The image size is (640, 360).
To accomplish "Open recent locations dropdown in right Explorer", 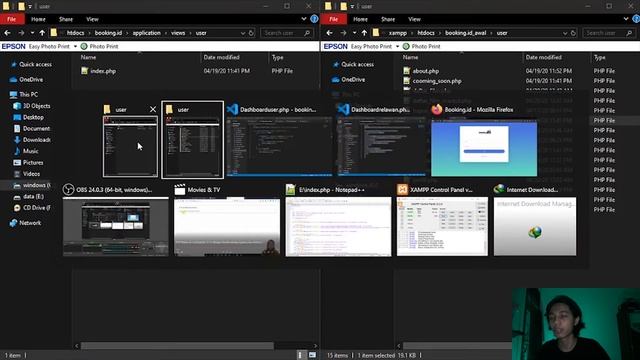I will (354, 33).
